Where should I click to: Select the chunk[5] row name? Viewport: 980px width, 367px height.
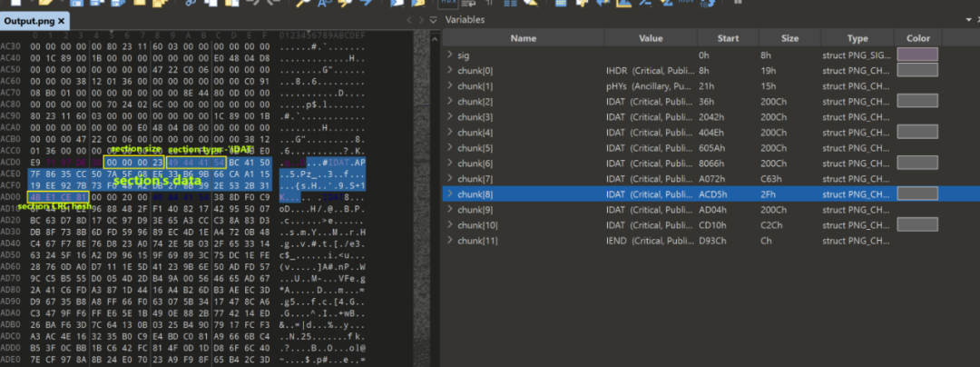475,147
